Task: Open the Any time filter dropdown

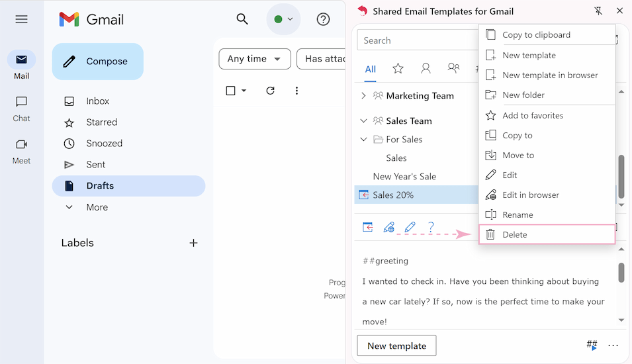Action: [x=255, y=59]
